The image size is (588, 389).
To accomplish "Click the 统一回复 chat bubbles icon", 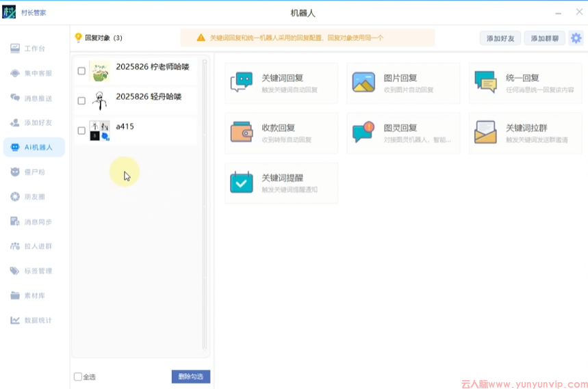I will tap(485, 83).
